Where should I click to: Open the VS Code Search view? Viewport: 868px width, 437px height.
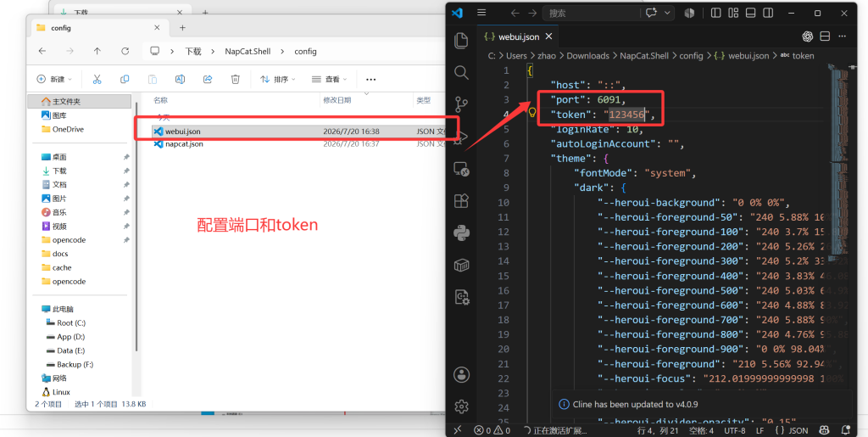pyautogui.click(x=461, y=72)
